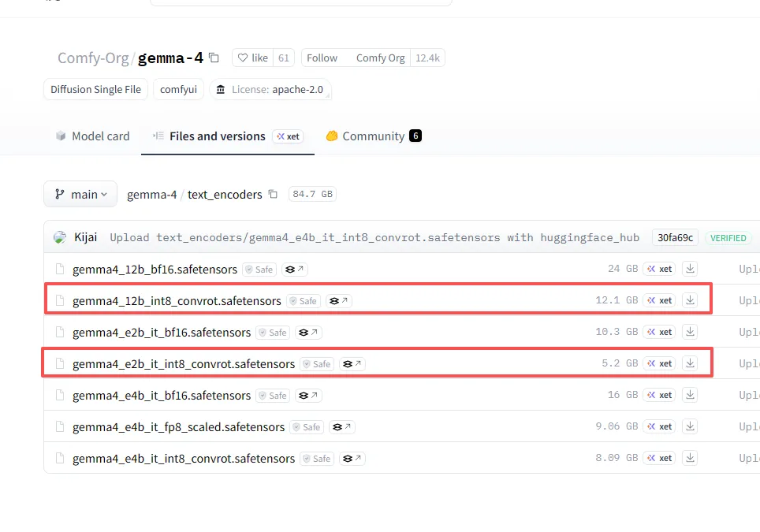760x532 pixels.
Task: Switch to the Model card tab
Action: click(x=92, y=136)
